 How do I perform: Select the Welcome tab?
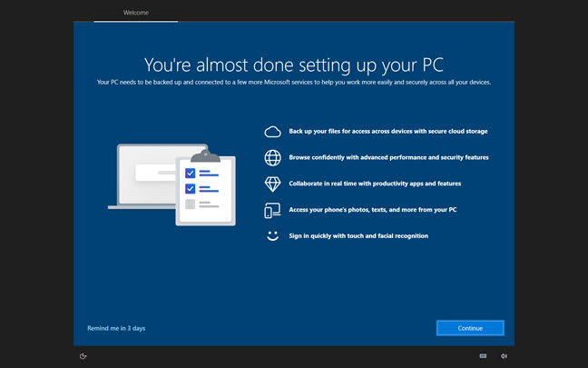[x=136, y=13]
